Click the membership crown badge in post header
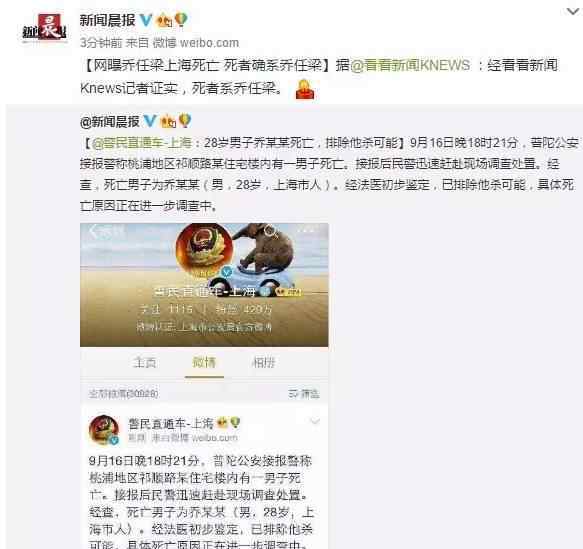Screen dimensions: 583x549 coord(164,20)
